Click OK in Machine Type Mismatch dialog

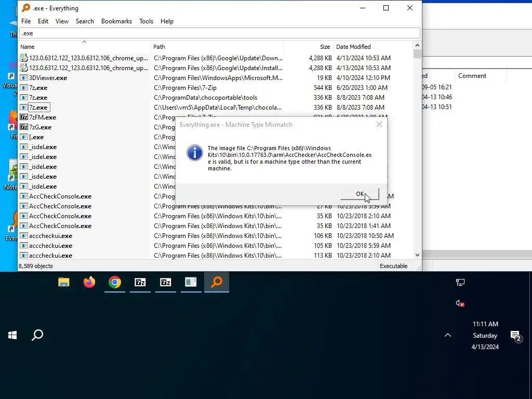(360, 194)
